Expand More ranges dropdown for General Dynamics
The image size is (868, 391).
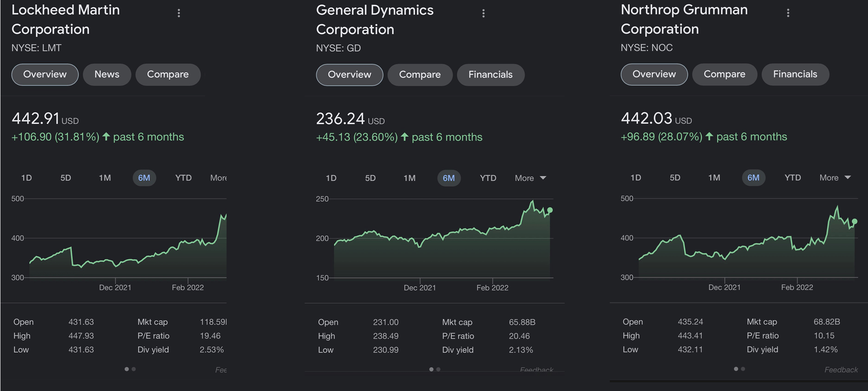tap(530, 178)
